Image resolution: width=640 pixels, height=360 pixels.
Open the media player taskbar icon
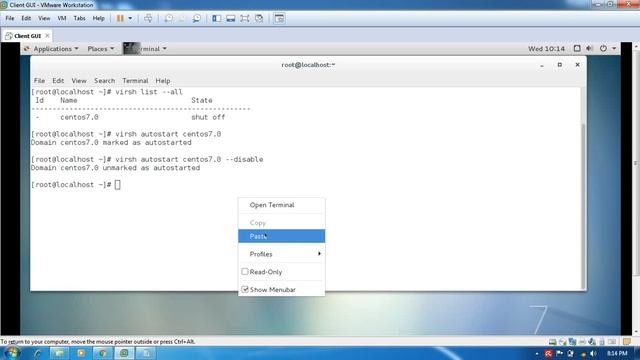click(x=81, y=353)
